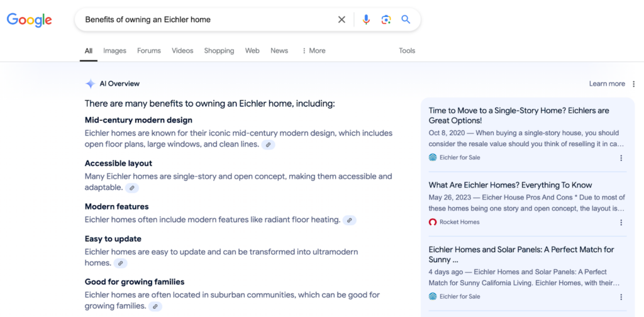Viewport: 644px width, 317px height.
Task: Click source link icon after Easy to update text
Action: [x=120, y=264]
